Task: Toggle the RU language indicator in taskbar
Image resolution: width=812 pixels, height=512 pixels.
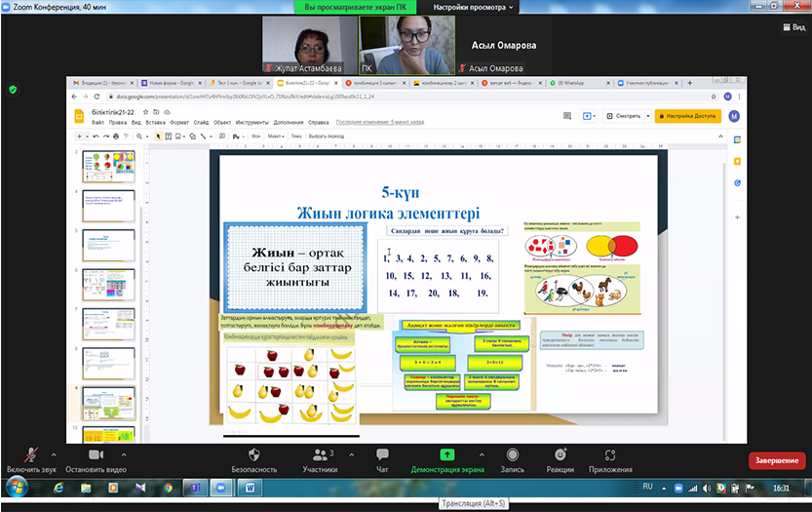Action: [649, 486]
